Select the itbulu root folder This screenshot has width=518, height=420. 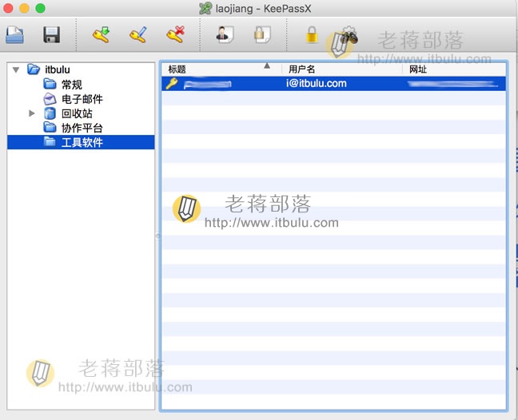pos(57,69)
